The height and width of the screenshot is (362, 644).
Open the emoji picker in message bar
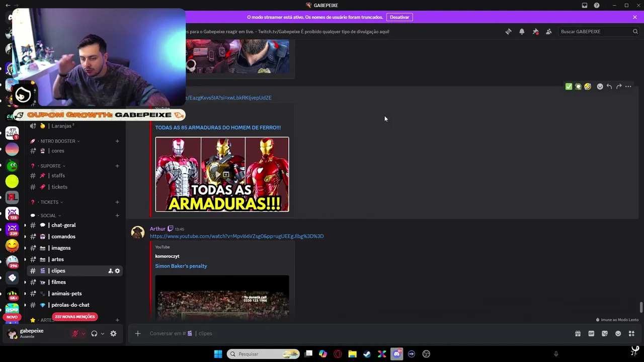(x=618, y=333)
